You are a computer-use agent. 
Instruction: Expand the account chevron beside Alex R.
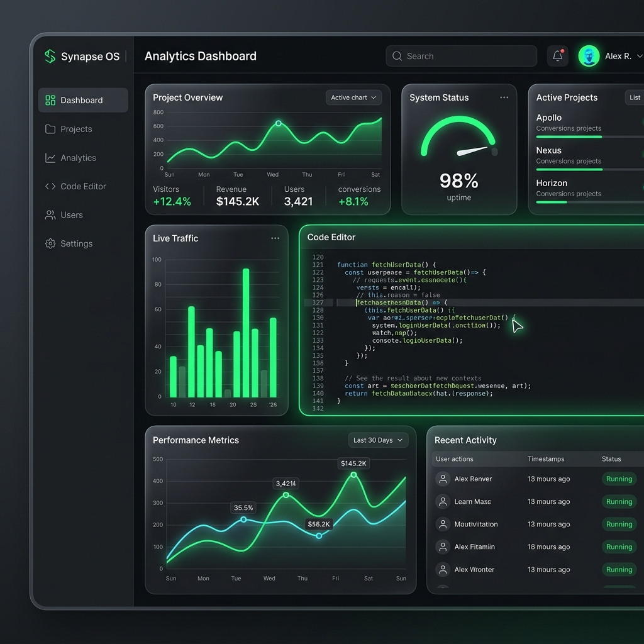(639, 56)
